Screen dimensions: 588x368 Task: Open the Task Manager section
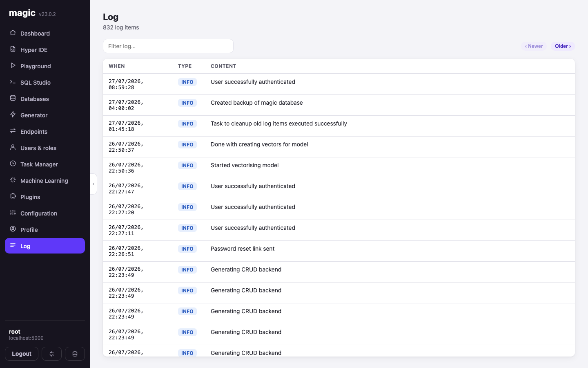point(45,164)
